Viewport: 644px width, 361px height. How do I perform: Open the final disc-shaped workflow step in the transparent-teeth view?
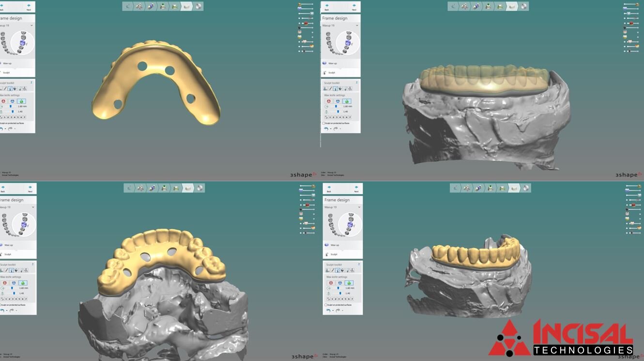click(524, 6)
